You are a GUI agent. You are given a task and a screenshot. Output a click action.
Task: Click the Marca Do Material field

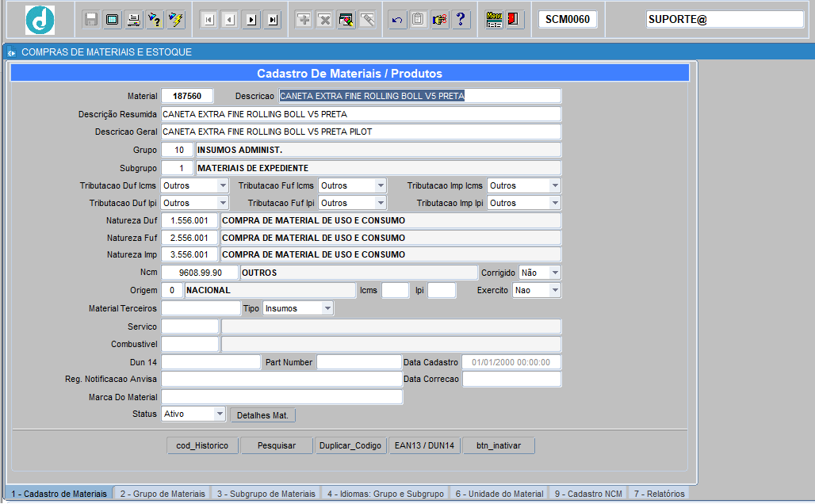(x=281, y=396)
